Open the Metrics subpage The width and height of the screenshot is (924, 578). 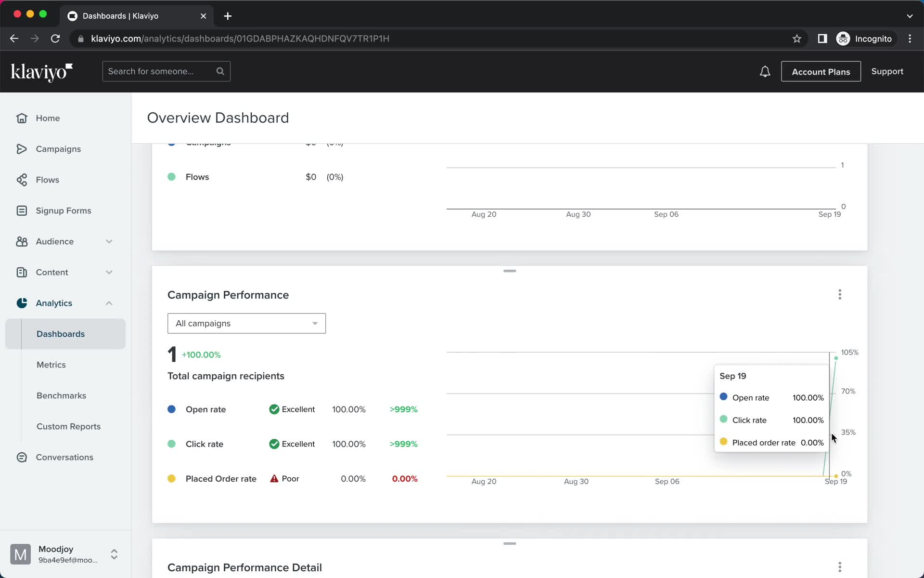coord(51,365)
